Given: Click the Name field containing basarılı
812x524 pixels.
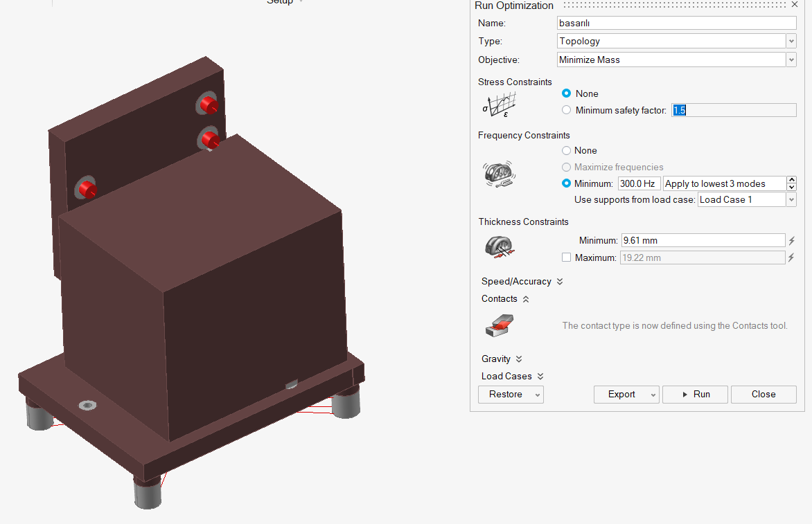Looking at the screenshot, I should (x=677, y=23).
